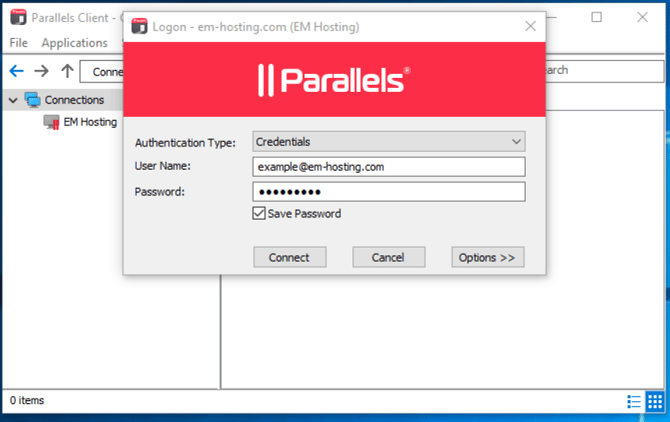The height and width of the screenshot is (422, 670).
Task: Click into the User Name field
Action: tap(389, 167)
